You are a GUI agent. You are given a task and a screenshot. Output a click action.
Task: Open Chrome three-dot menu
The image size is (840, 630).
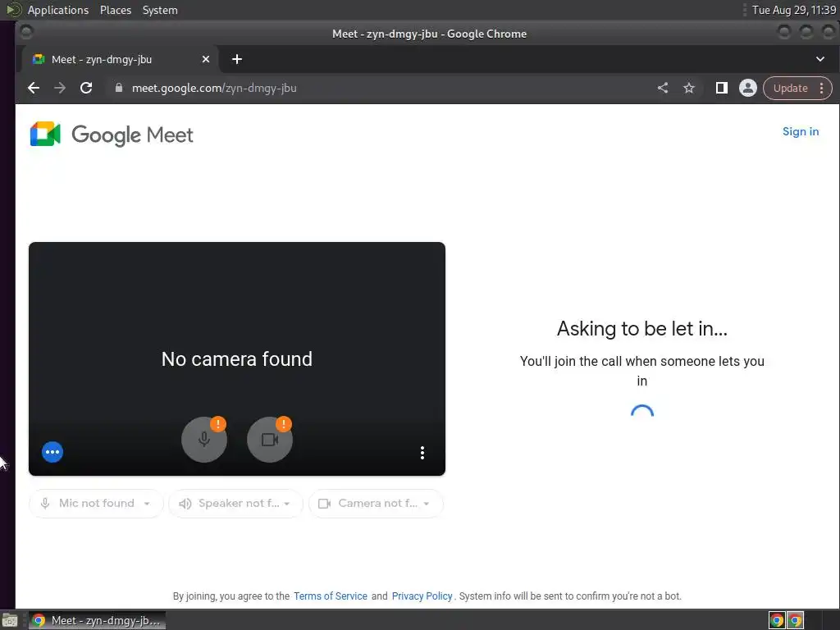[x=821, y=88]
